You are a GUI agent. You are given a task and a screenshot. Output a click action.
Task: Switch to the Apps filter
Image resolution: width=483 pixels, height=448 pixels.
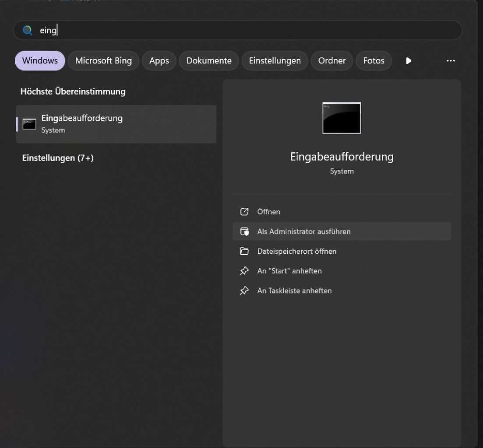pyautogui.click(x=159, y=61)
